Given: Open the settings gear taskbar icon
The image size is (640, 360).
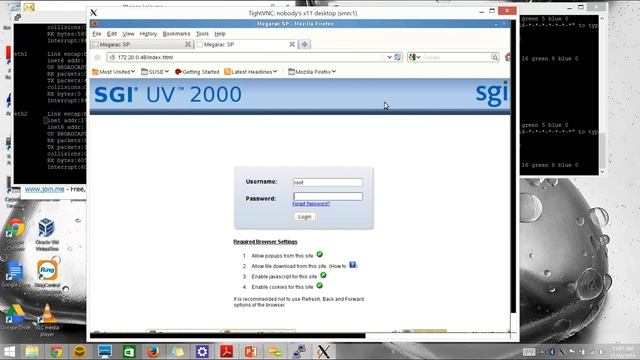Looking at the screenshot, I should [202, 351].
